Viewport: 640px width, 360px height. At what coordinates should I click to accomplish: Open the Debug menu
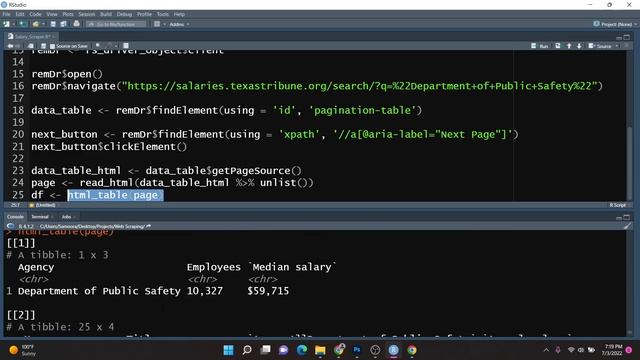[x=124, y=14]
